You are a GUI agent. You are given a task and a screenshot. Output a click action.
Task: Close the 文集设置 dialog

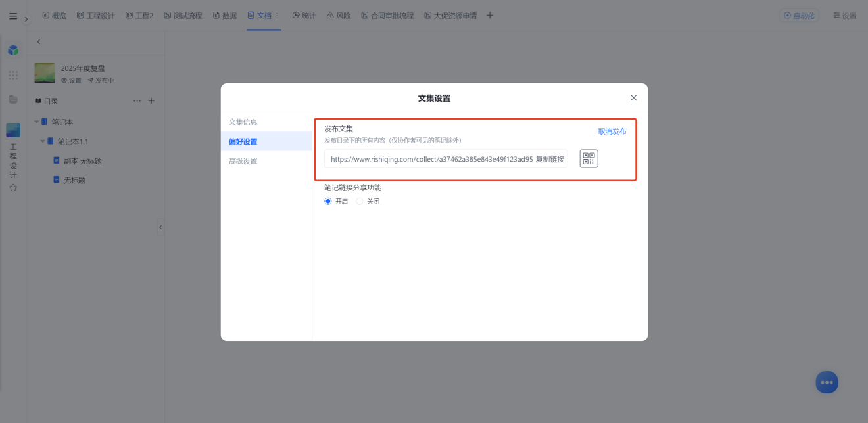click(633, 98)
